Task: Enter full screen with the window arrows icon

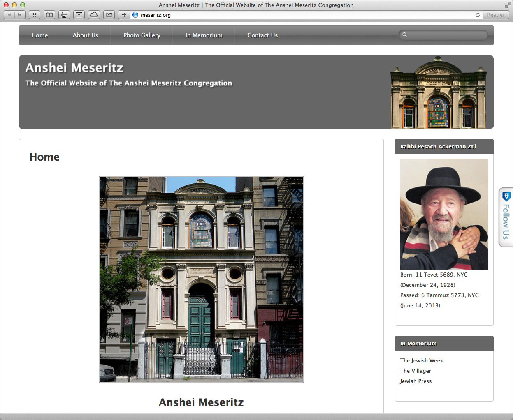Action: (x=507, y=5)
